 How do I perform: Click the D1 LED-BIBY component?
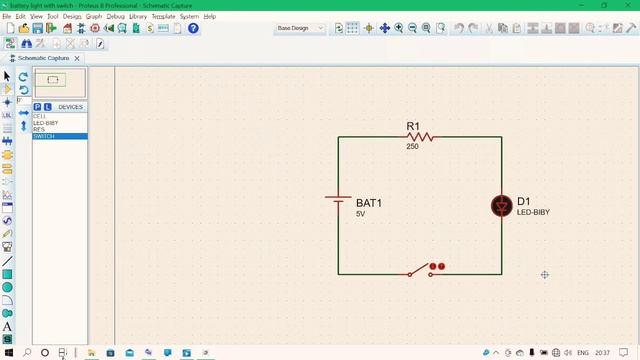click(x=502, y=206)
